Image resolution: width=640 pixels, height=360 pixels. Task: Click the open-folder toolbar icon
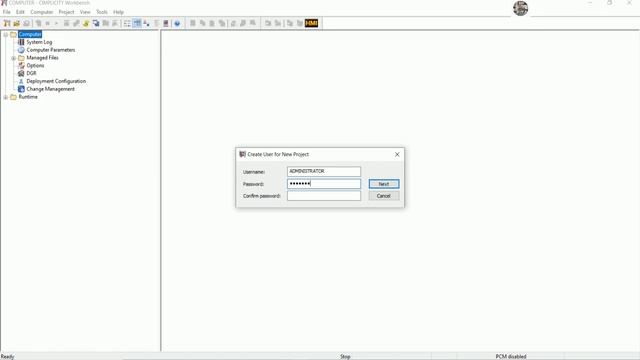(17, 23)
